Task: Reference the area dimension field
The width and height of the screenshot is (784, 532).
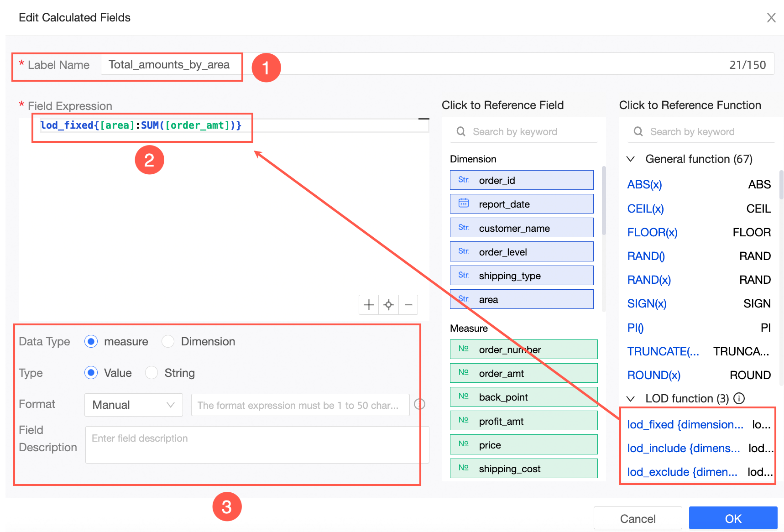Action: (x=522, y=299)
